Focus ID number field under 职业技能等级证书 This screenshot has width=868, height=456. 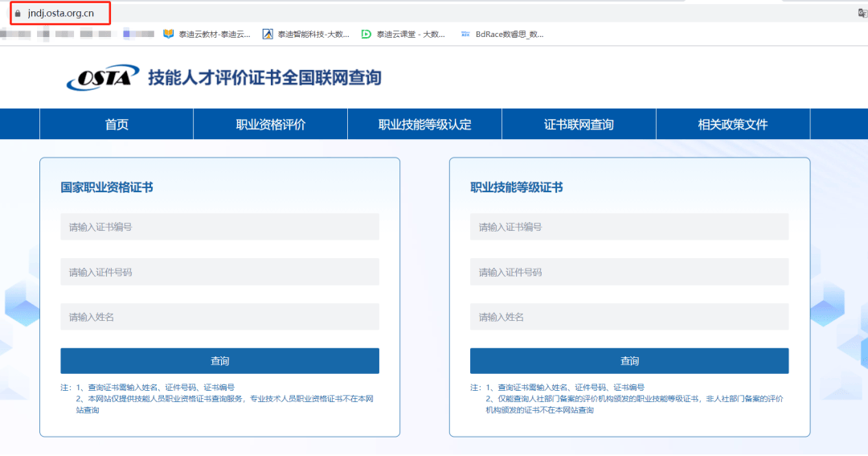click(629, 272)
